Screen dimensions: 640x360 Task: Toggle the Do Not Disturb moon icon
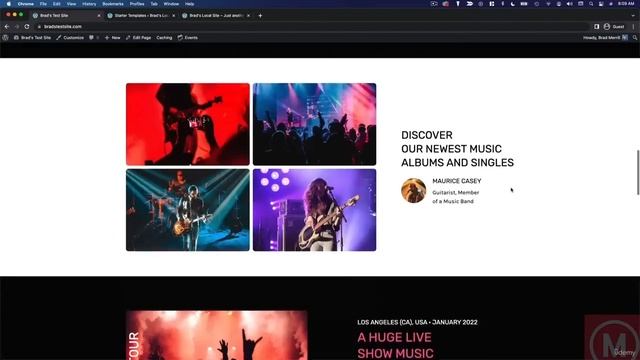pyautogui.click(x=513, y=4)
